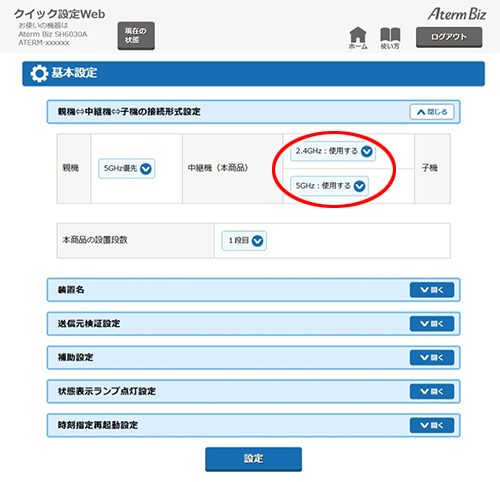Screen dimensions: 500x482
Task: Expand the 状態表示ランプ点灯設定 section
Action: [432, 391]
